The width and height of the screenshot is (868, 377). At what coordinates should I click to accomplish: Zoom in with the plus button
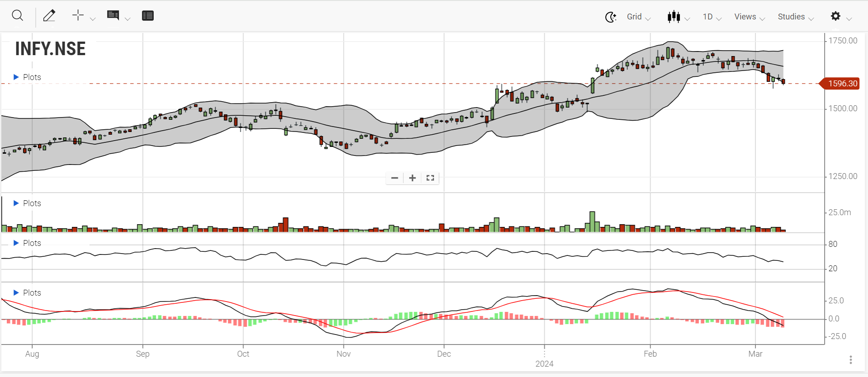click(x=412, y=178)
